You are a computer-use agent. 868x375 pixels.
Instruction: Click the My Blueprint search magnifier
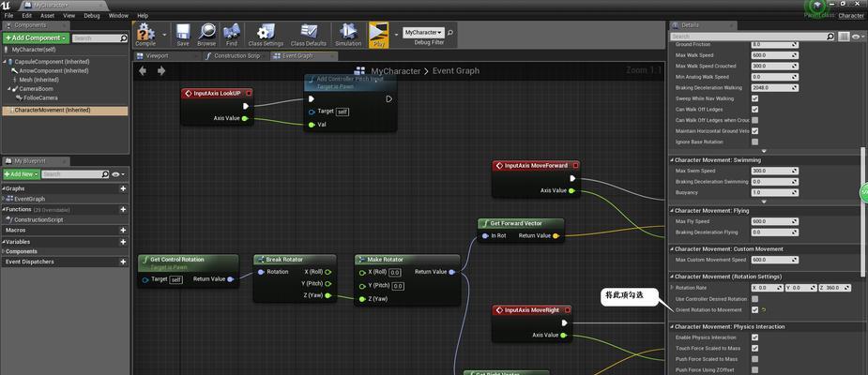[x=105, y=174]
